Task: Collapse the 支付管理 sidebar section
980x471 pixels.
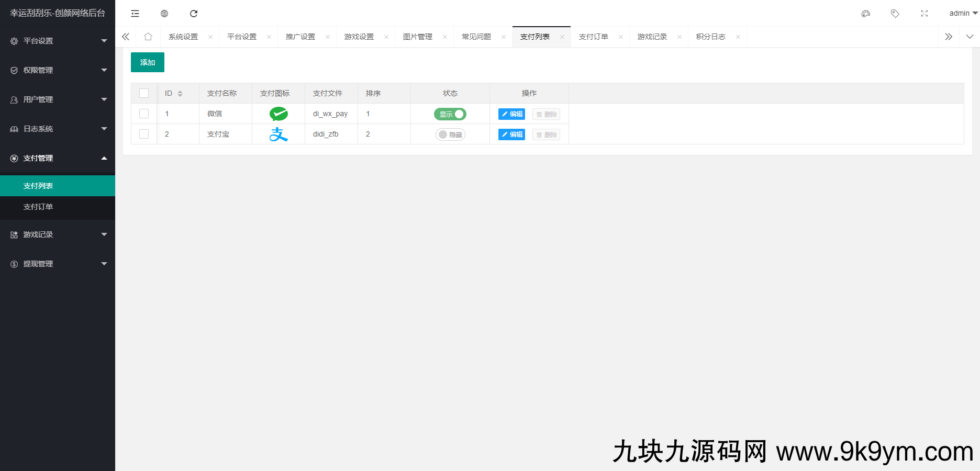Action: [x=58, y=158]
